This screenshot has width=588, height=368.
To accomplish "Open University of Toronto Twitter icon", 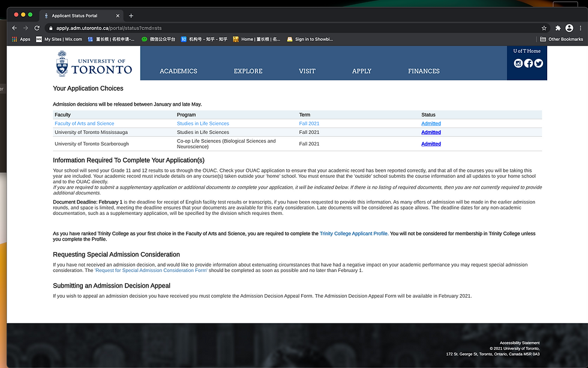I will click(x=539, y=64).
